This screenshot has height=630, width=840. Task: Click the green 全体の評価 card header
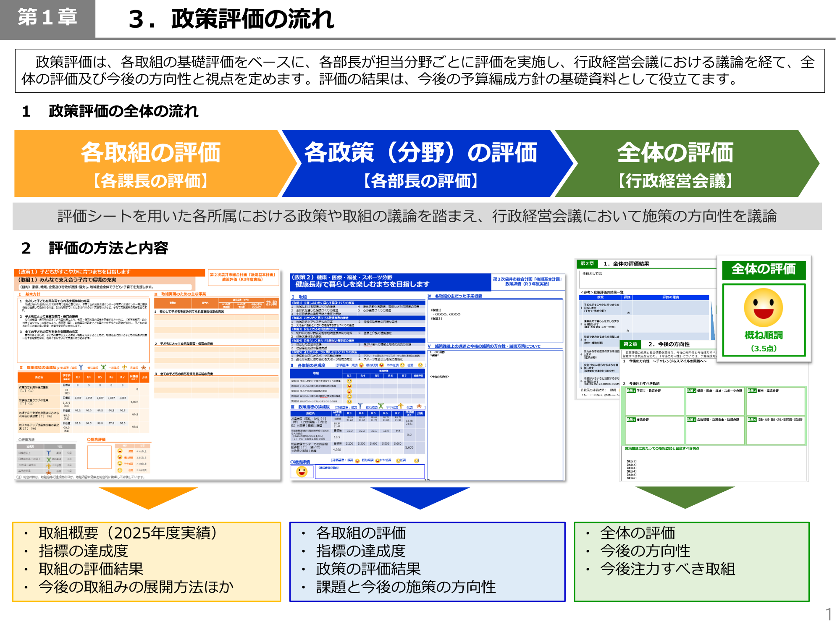click(x=764, y=270)
